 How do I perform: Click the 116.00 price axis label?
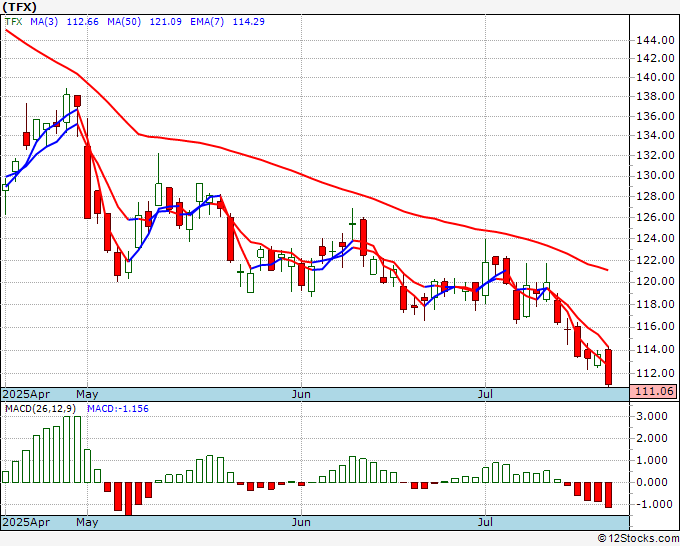point(655,326)
